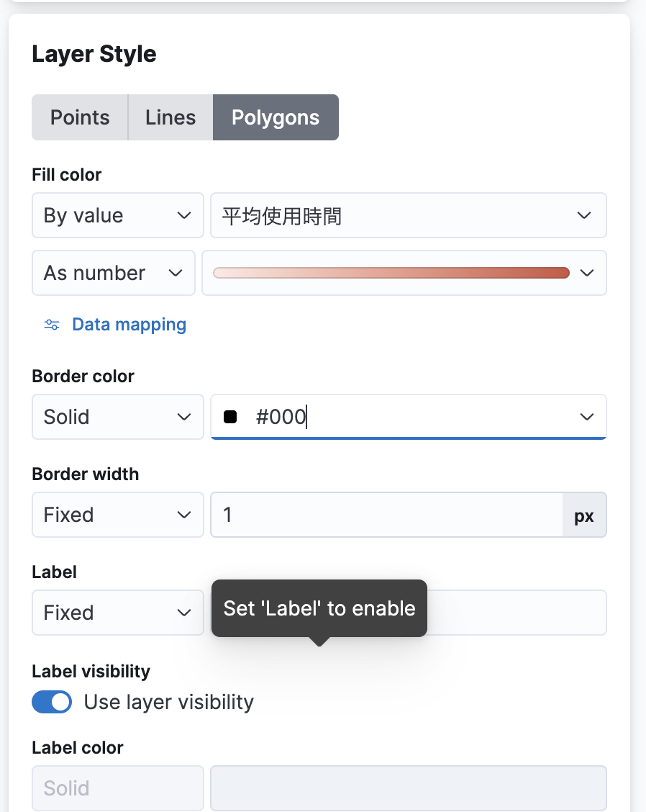Click the Use layer visibility label text
The image size is (646, 812).
[169, 702]
